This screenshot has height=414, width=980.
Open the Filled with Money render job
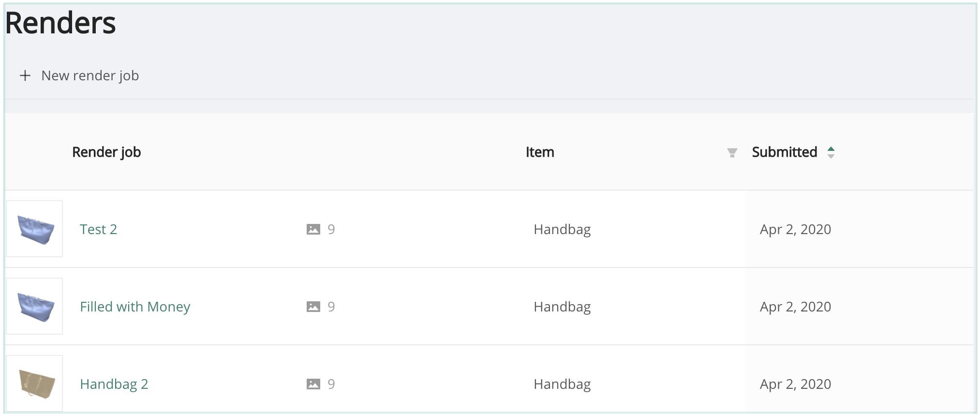coord(135,307)
